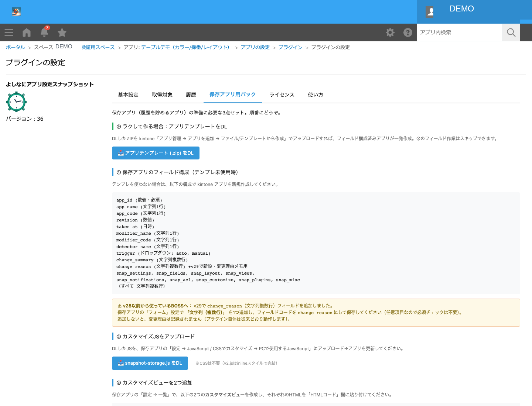Click the スペース: DEMO breadcrumb text

point(53,47)
